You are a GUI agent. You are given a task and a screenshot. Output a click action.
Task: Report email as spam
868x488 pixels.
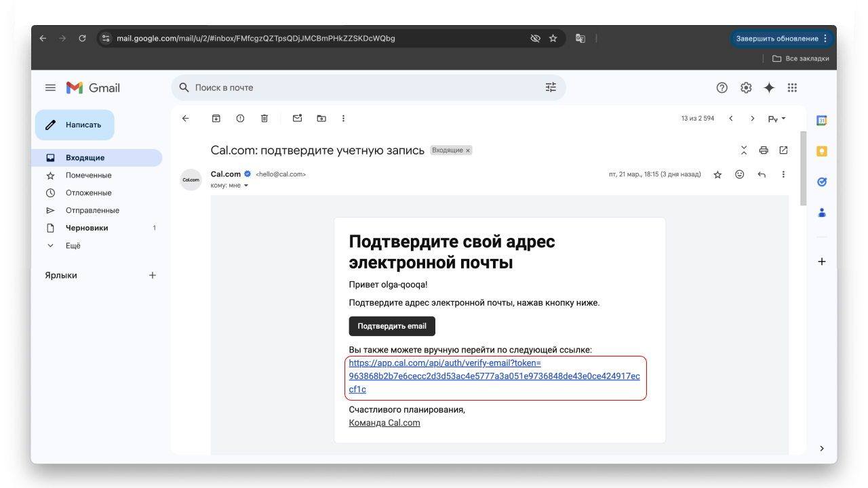click(x=240, y=118)
